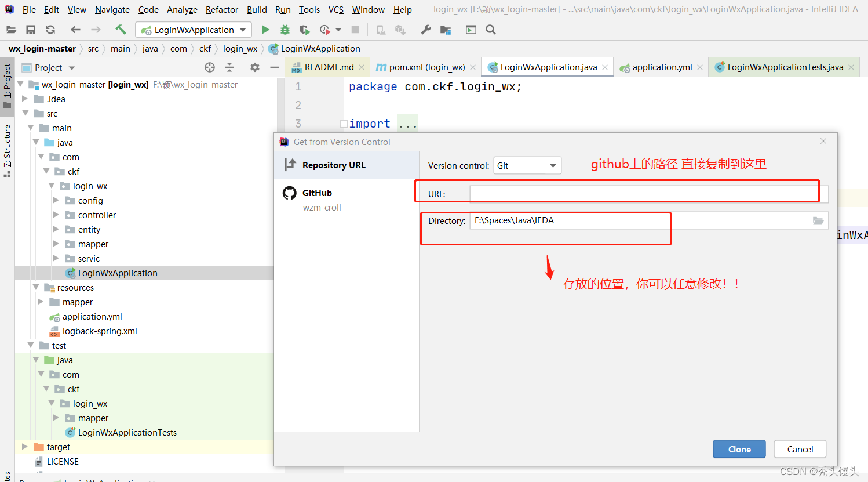Viewport: 868px width, 482px height.
Task: Collapse the src folder
Action: (x=25, y=114)
